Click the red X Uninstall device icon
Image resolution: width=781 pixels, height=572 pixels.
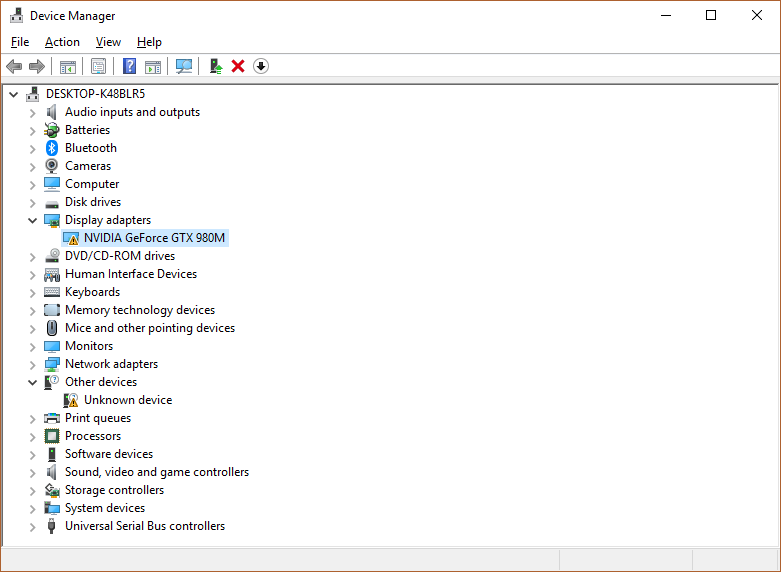tap(238, 66)
